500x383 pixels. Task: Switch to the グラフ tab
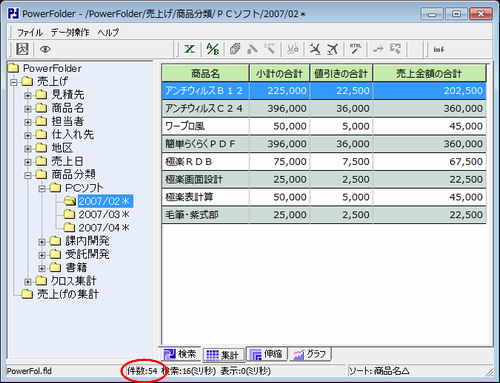click(311, 354)
